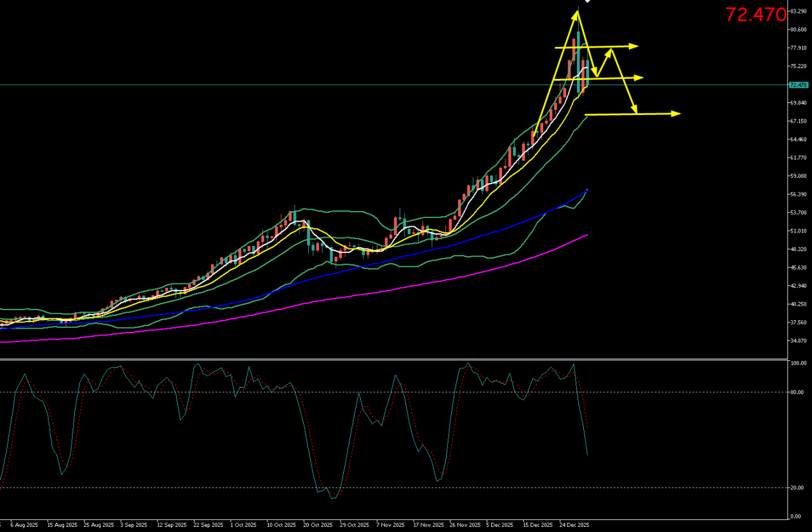Click the 56.390 label on the price axis

click(x=798, y=194)
